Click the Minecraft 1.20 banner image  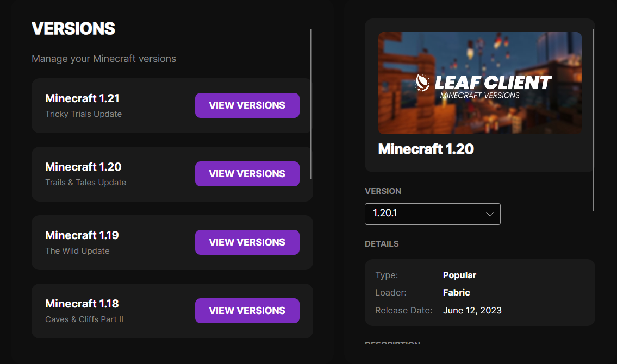[x=479, y=83]
